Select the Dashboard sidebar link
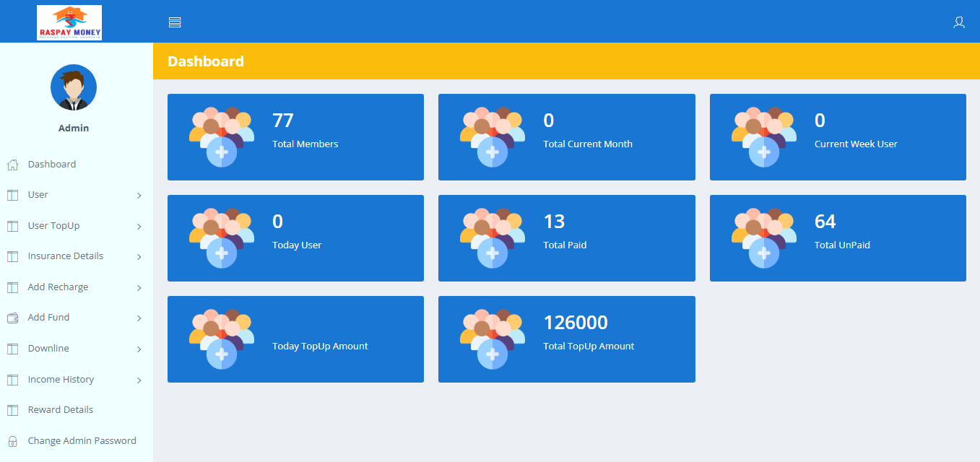The width and height of the screenshot is (980, 462). [52, 165]
